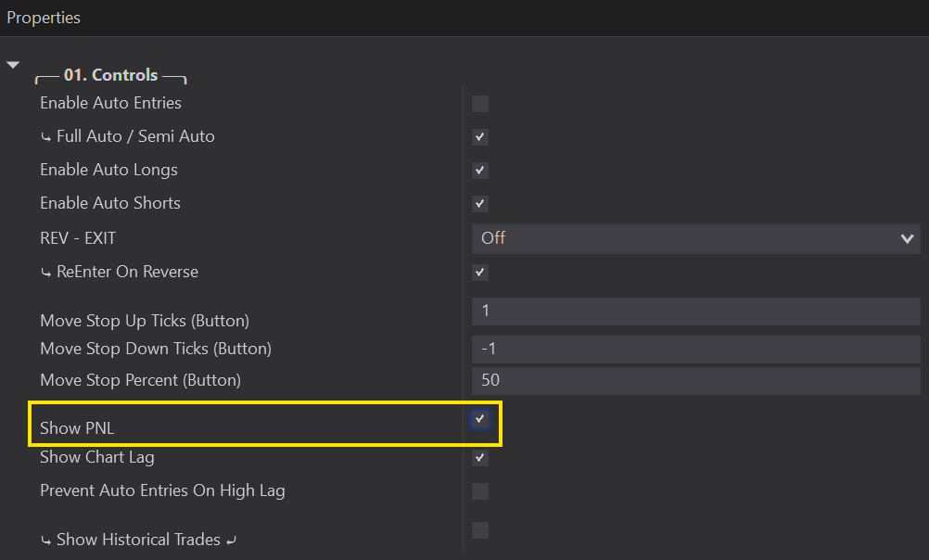Click the return arrow icon after Show Historical Trades
The height and width of the screenshot is (560, 929).
[x=231, y=541]
